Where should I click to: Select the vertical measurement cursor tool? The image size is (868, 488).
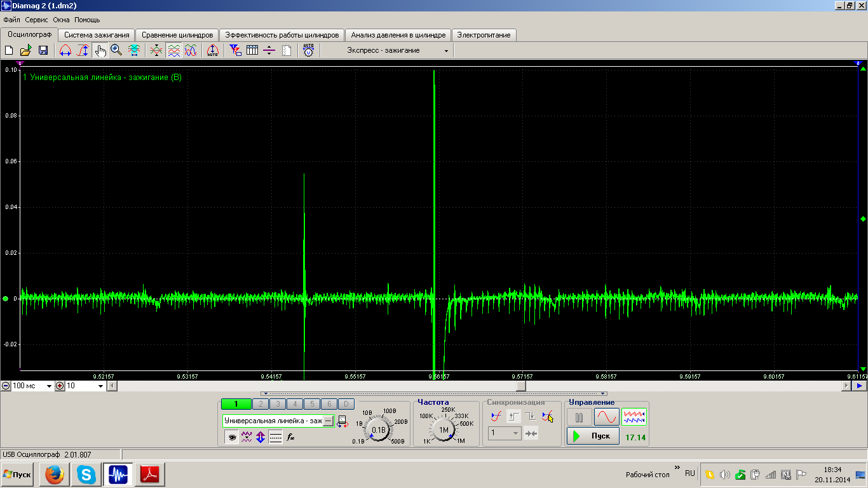[x=83, y=50]
